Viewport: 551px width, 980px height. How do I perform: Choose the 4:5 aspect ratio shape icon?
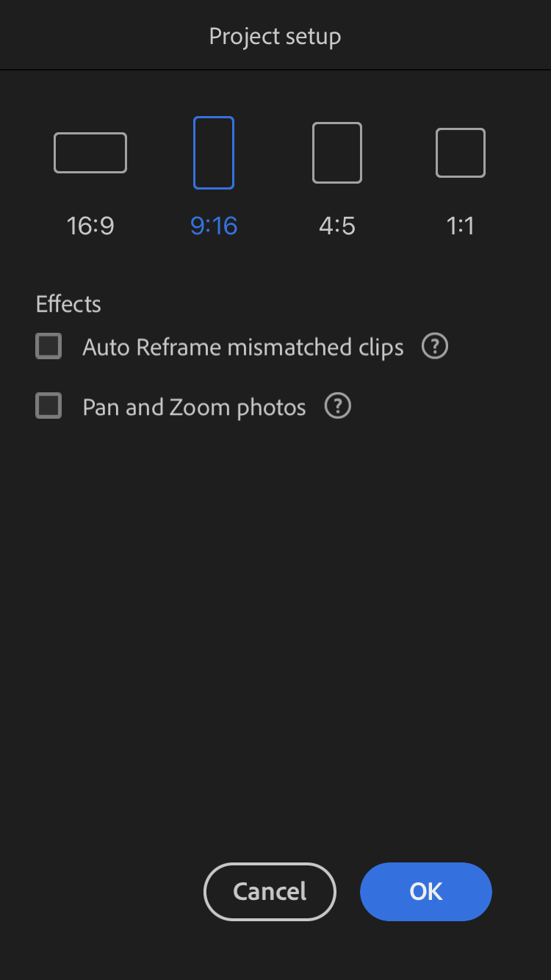pyautogui.click(x=337, y=153)
